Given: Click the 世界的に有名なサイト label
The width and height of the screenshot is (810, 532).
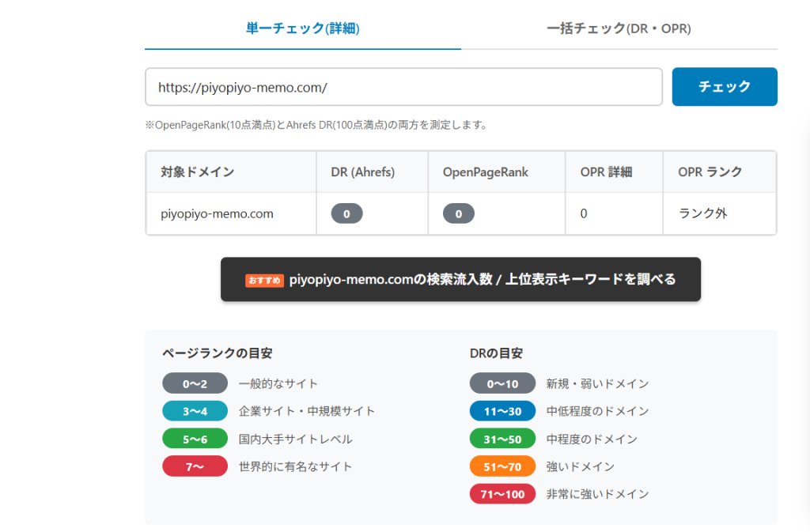Looking at the screenshot, I should [296, 466].
